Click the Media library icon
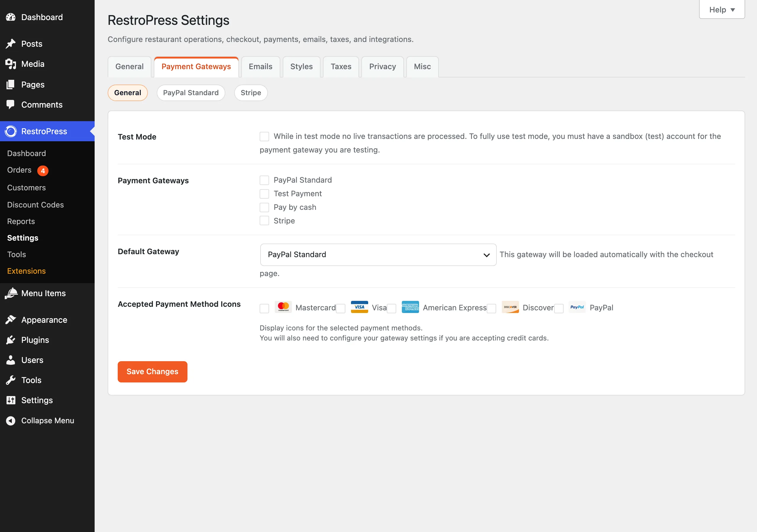The image size is (757, 532). [11, 64]
